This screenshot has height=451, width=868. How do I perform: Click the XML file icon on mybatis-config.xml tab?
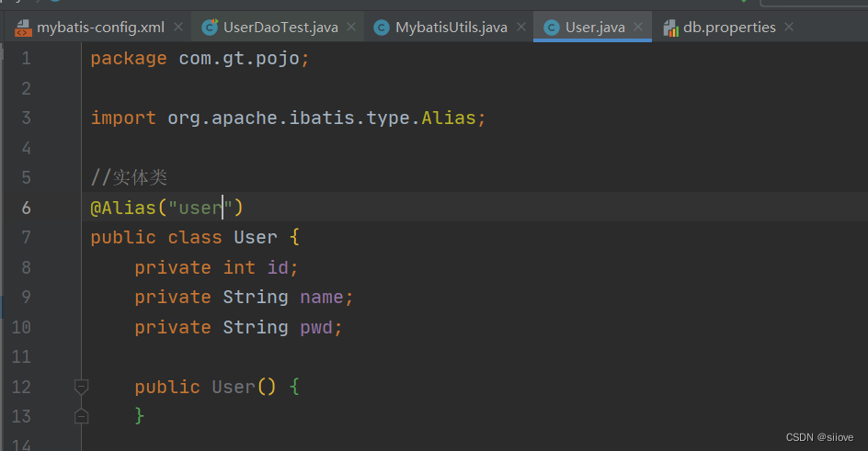pyautogui.click(x=23, y=28)
